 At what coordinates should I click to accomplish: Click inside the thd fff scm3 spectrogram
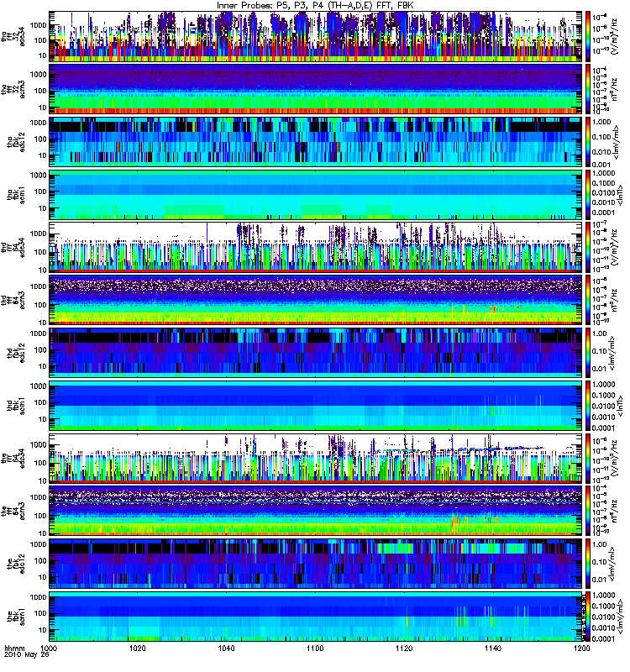pyautogui.click(x=315, y=300)
